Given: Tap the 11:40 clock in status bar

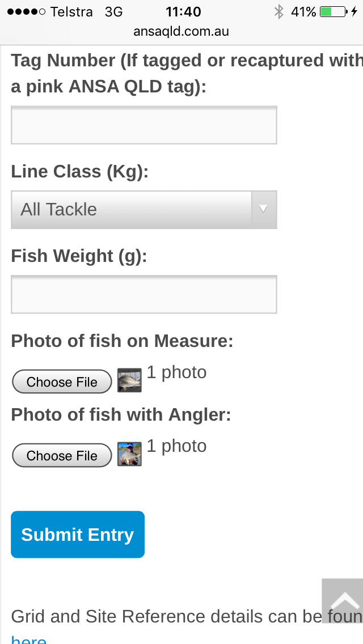Looking at the screenshot, I should [x=183, y=11].
